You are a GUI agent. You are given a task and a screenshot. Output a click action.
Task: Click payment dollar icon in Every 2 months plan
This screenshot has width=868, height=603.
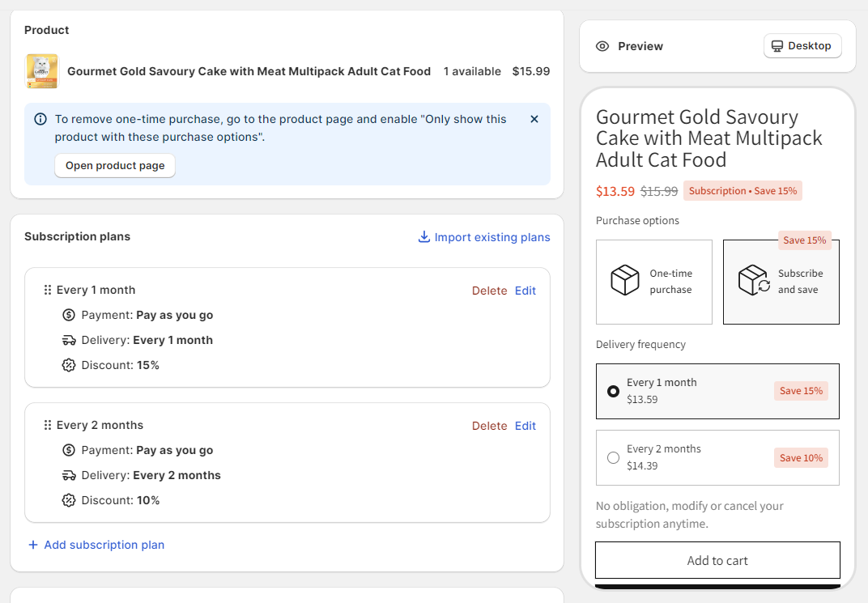click(x=69, y=450)
